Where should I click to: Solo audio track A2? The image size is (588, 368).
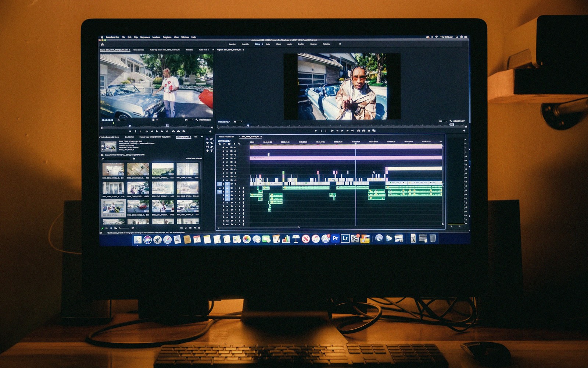(x=239, y=192)
